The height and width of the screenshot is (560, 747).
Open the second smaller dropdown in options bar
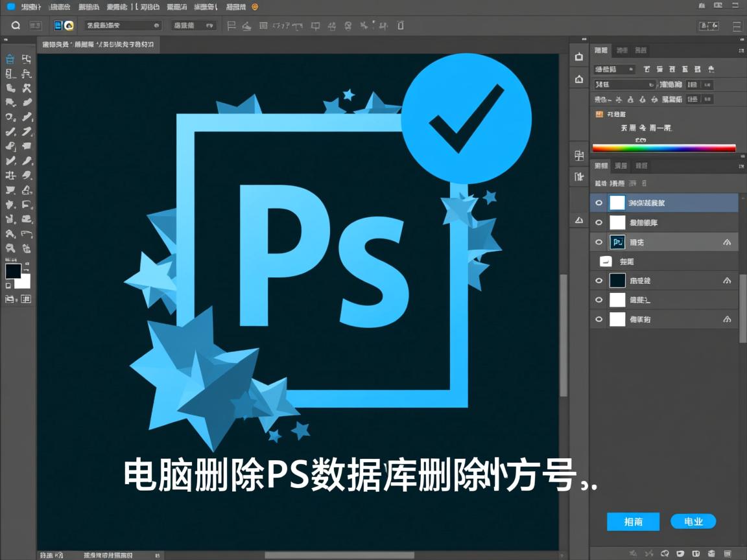193,25
